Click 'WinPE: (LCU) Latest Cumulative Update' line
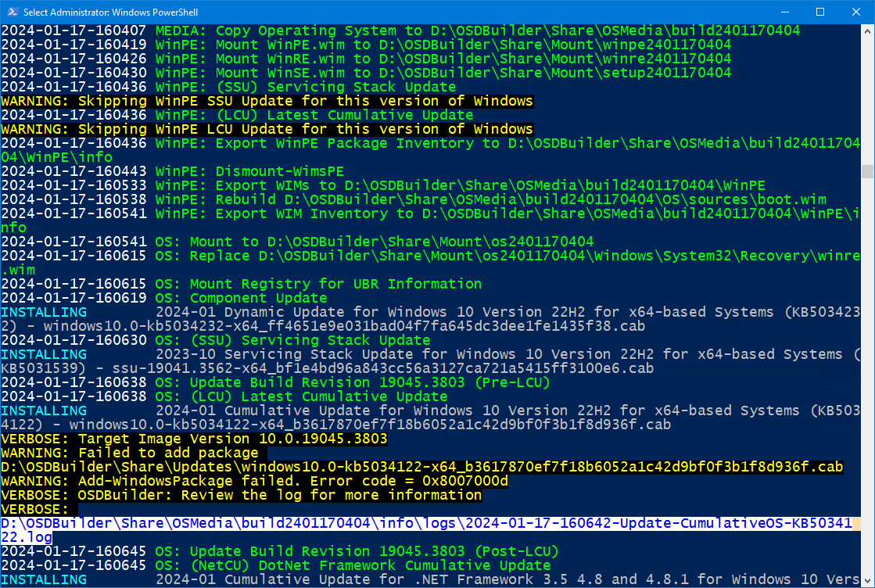Image resolution: width=875 pixels, height=588 pixels. click(x=237, y=115)
